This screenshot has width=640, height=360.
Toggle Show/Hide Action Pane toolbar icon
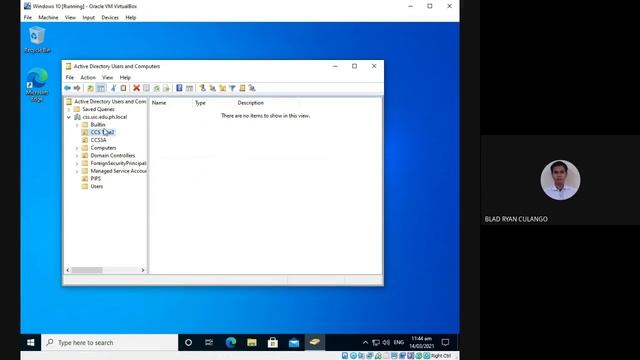(x=189, y=88)
